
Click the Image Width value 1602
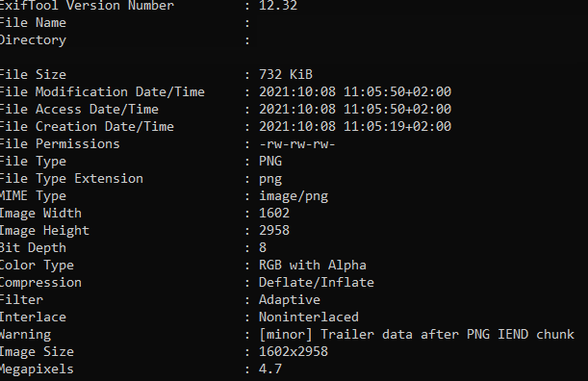pos(274,213)
